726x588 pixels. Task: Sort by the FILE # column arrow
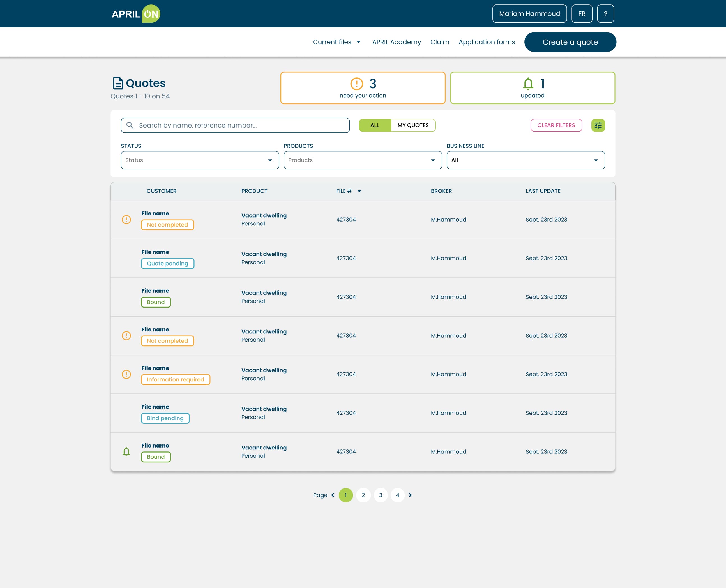[x=359, y=191]
